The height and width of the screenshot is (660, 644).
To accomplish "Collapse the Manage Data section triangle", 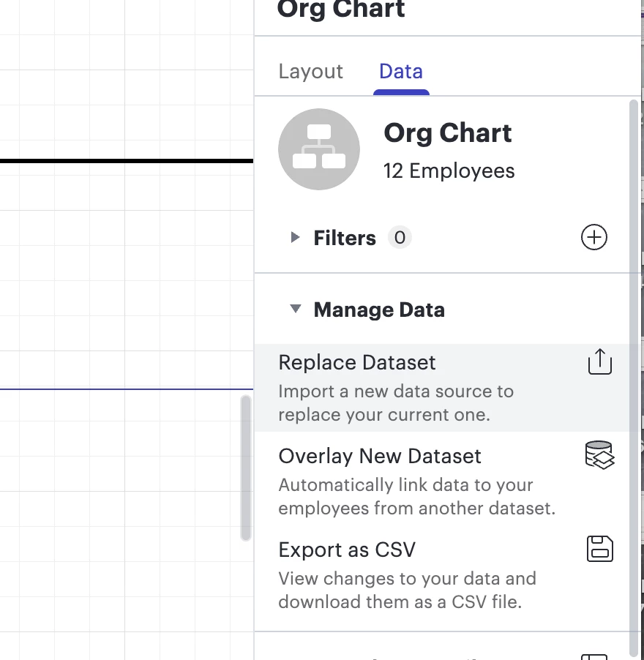I will click(296, 309).
